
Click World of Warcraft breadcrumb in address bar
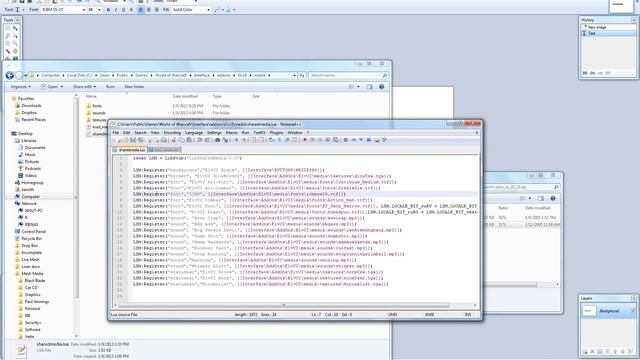pos(171,76)
